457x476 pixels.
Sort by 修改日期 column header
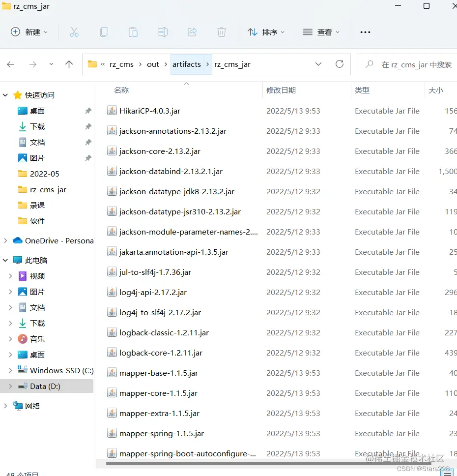281,90
